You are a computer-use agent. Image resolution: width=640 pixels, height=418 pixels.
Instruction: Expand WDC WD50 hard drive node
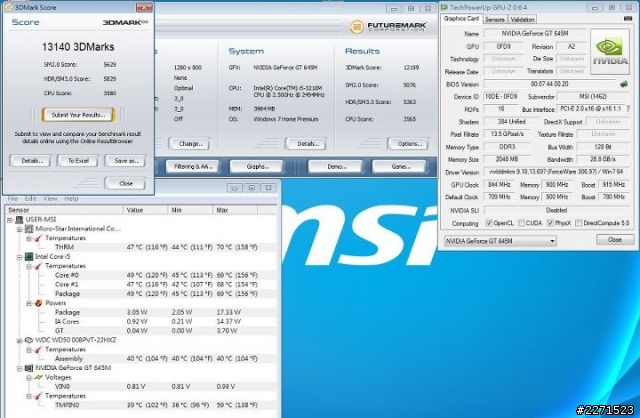[x=20, y=340]
